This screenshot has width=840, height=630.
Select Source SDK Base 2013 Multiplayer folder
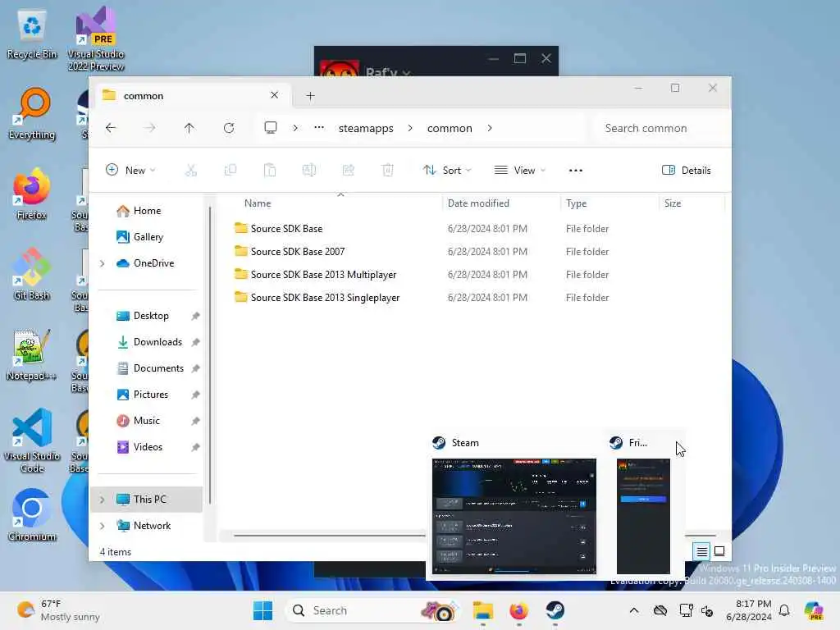[x=316, y=275]
